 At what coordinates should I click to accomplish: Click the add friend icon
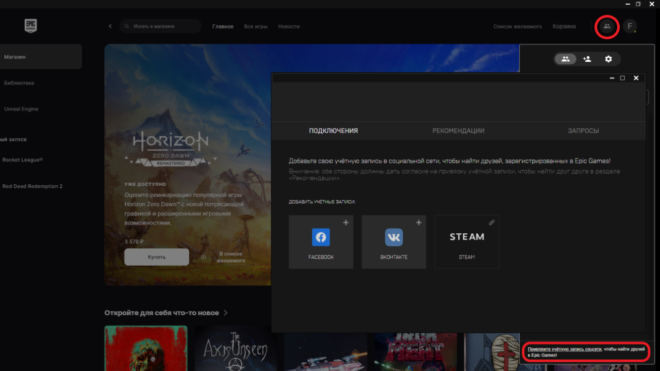tap(587, 59)
